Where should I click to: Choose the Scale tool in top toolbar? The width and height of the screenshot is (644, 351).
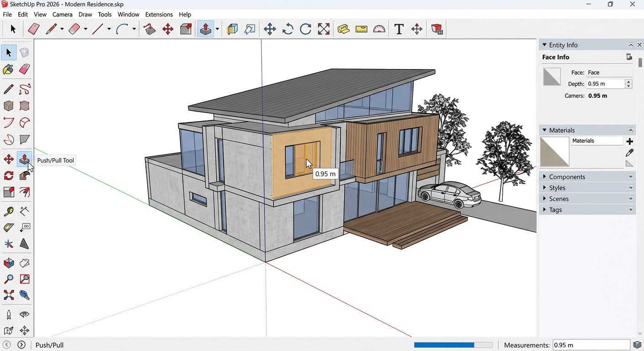(324, 29)
